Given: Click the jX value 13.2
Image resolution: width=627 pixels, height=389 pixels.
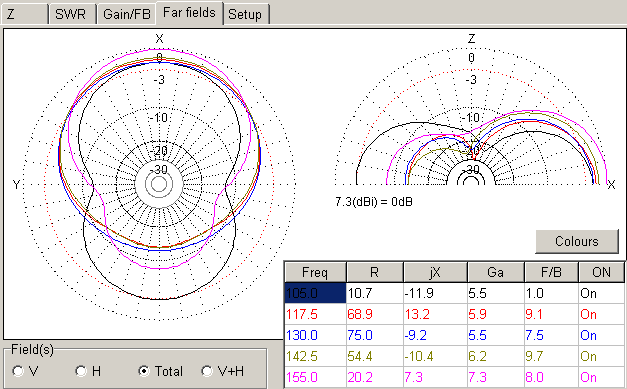Looking at the screenshot, I should (x=435, y=314).
